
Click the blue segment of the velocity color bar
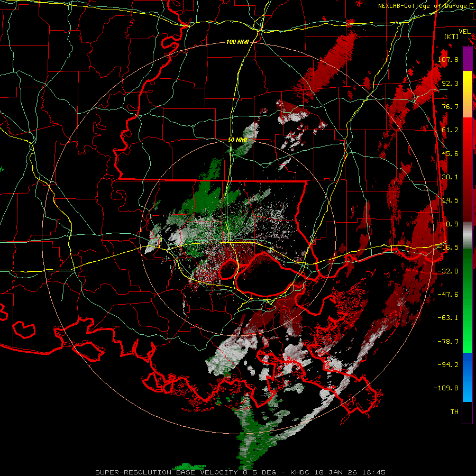467,377
